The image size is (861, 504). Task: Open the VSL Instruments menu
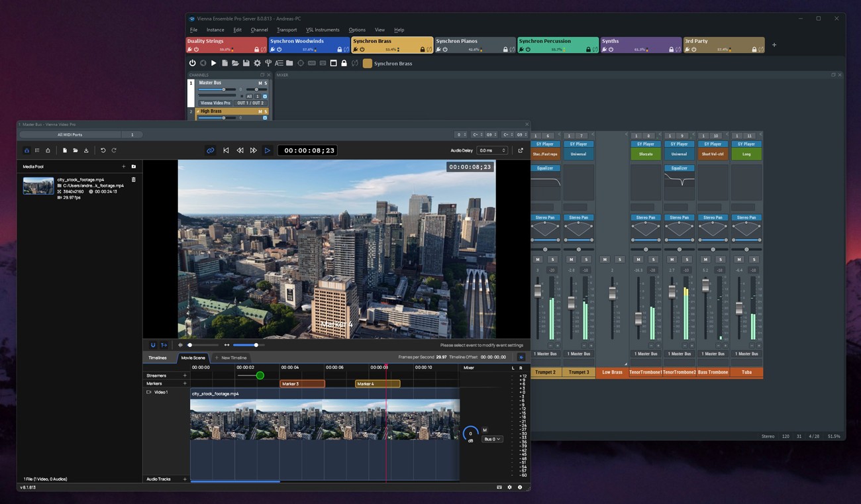(x=323, y=30)
